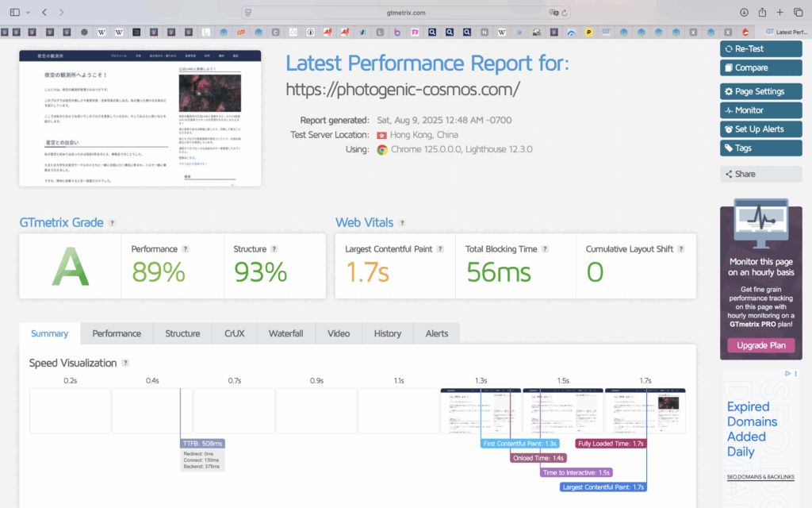Open Safari's downloads icon
The image size is (812, 508).
pos(744,12)
